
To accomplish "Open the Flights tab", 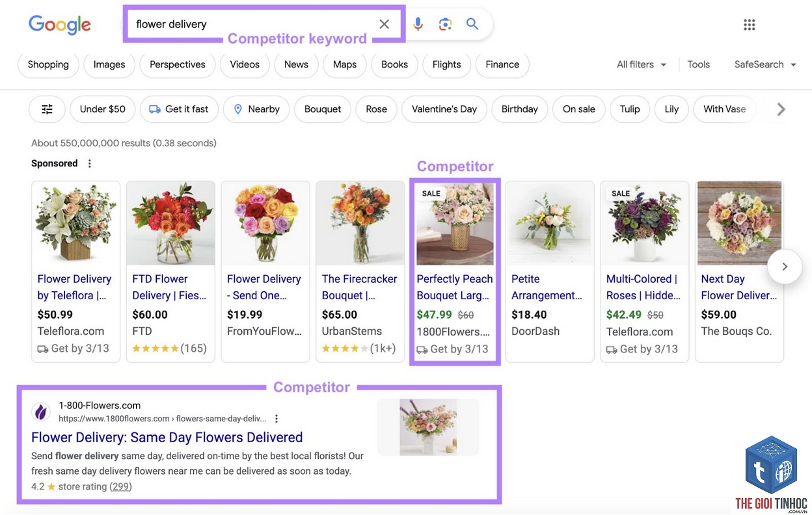I will [447, 64].
